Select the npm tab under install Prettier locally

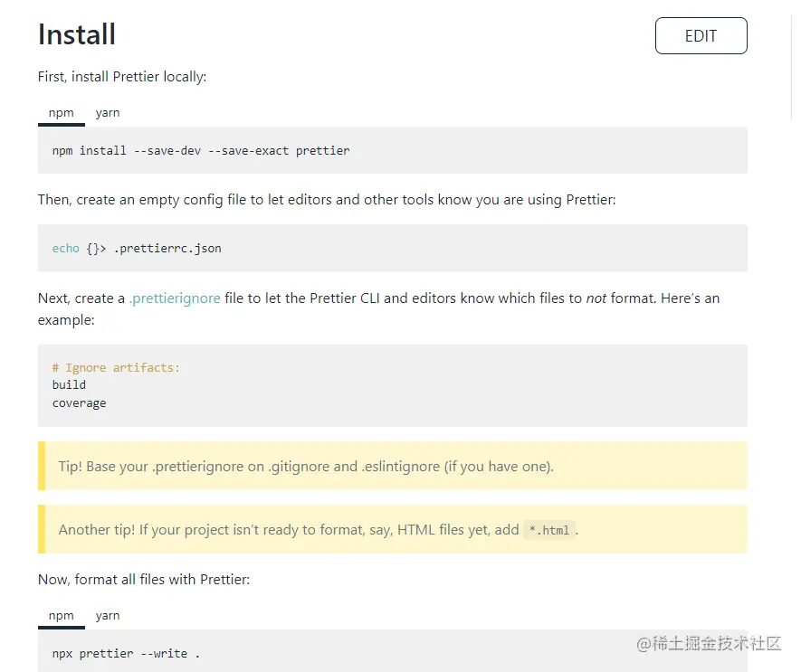coord(62,113)
